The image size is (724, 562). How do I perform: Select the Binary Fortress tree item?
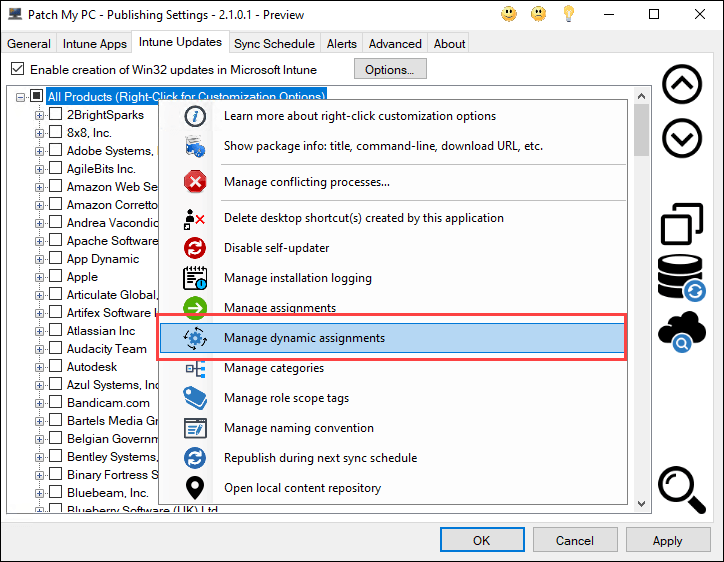tap(113, 475)
